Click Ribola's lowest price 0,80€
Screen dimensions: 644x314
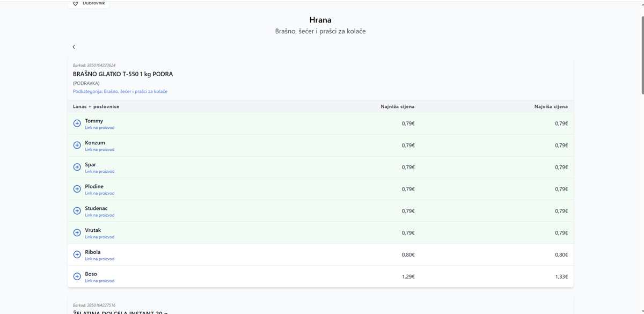(408, 254)
